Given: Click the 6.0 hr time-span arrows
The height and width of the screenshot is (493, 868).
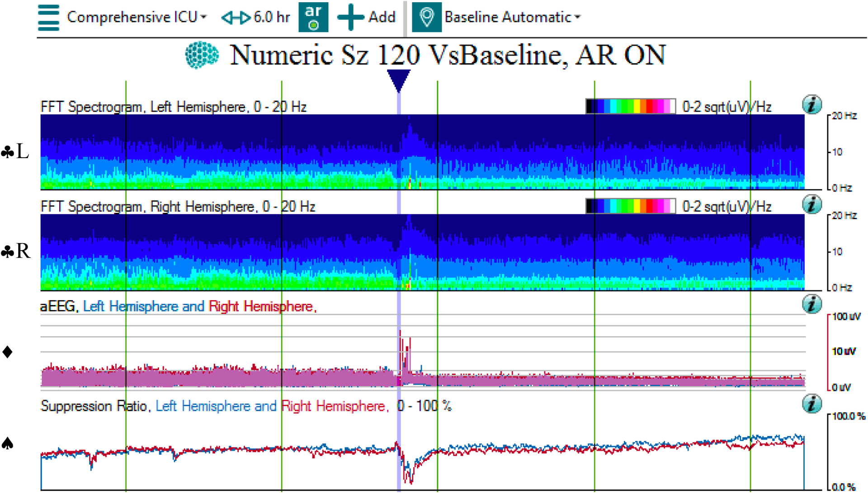Looking at the screenshot, I should click(x=236, y=18).
